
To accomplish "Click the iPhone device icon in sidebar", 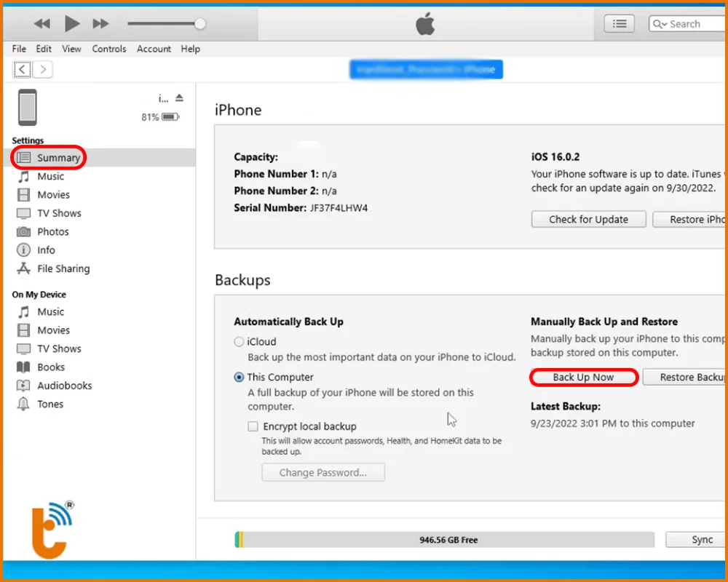I will (x=28, y=107).
